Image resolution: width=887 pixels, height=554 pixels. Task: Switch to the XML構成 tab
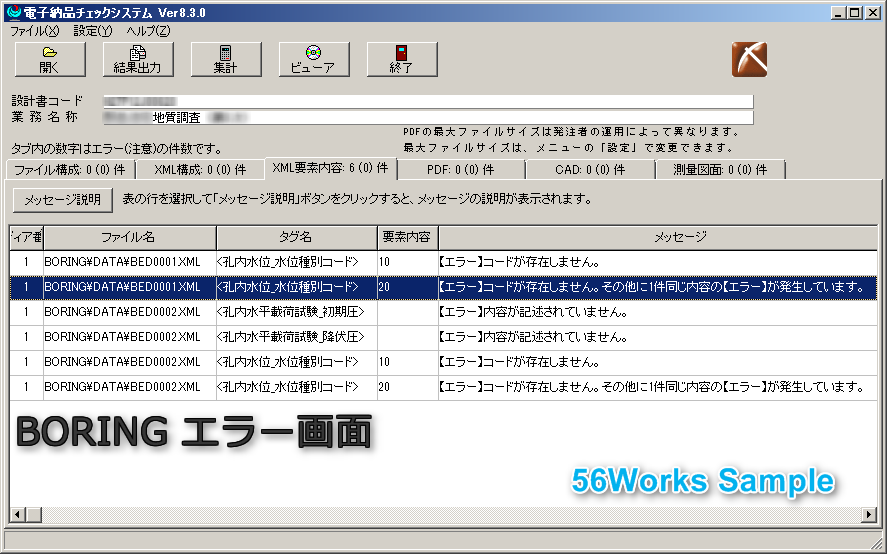[x=197, y=170]
